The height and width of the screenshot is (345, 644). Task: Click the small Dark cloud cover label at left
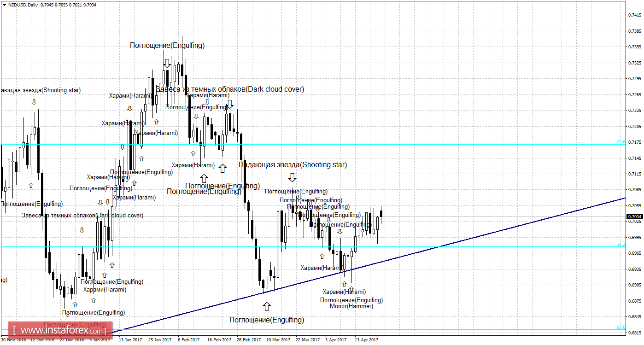pyautogui.click(x=83, y=215)
